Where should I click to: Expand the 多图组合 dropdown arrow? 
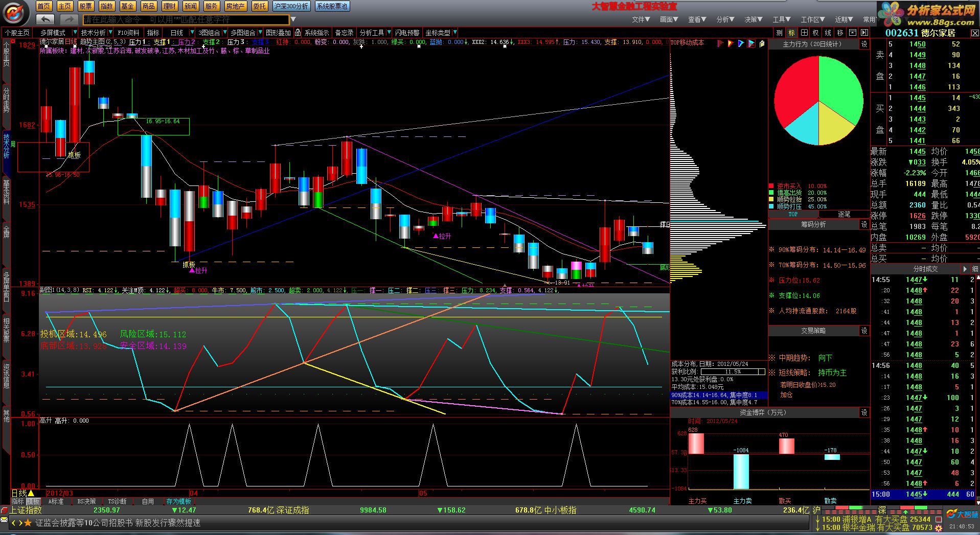(260, 32)
